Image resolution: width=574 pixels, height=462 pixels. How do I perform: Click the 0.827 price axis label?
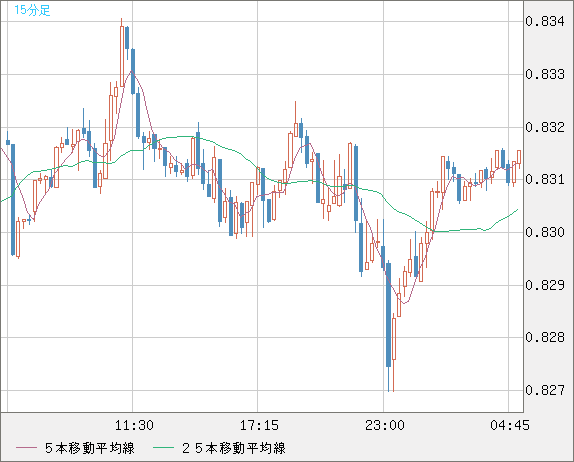click(545, 390)
